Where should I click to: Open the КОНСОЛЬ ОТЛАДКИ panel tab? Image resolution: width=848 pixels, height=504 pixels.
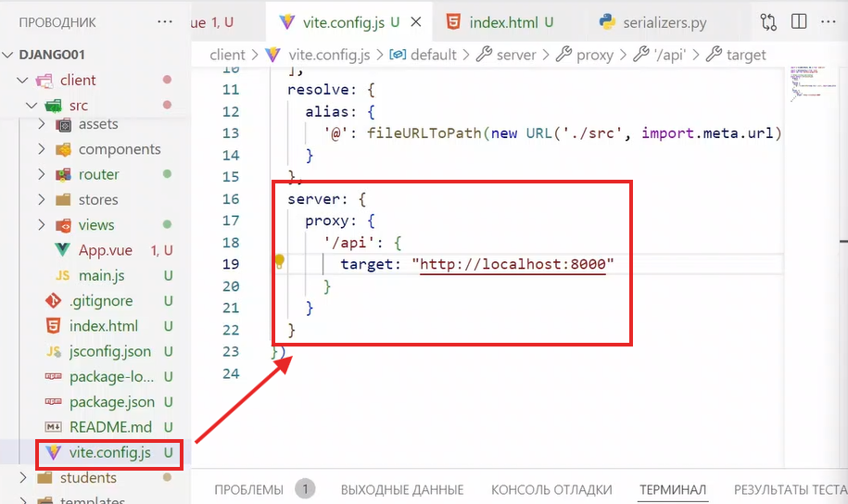click(551, 490)
